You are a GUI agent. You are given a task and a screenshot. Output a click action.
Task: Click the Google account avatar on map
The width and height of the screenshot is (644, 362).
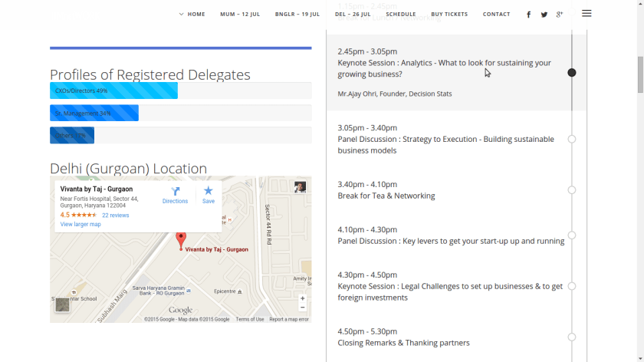(300, 187)
